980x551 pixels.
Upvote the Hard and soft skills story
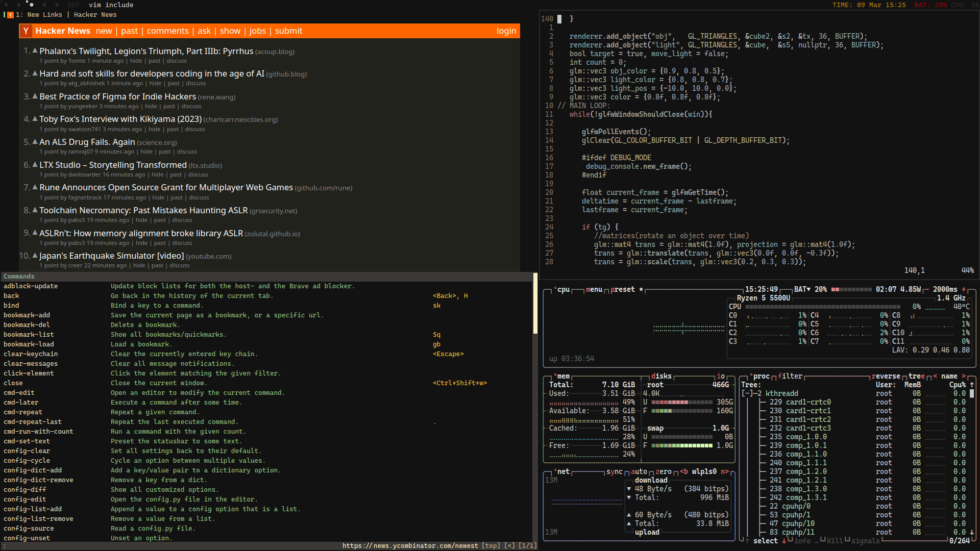pyautogui.click(x=35, y=73)
